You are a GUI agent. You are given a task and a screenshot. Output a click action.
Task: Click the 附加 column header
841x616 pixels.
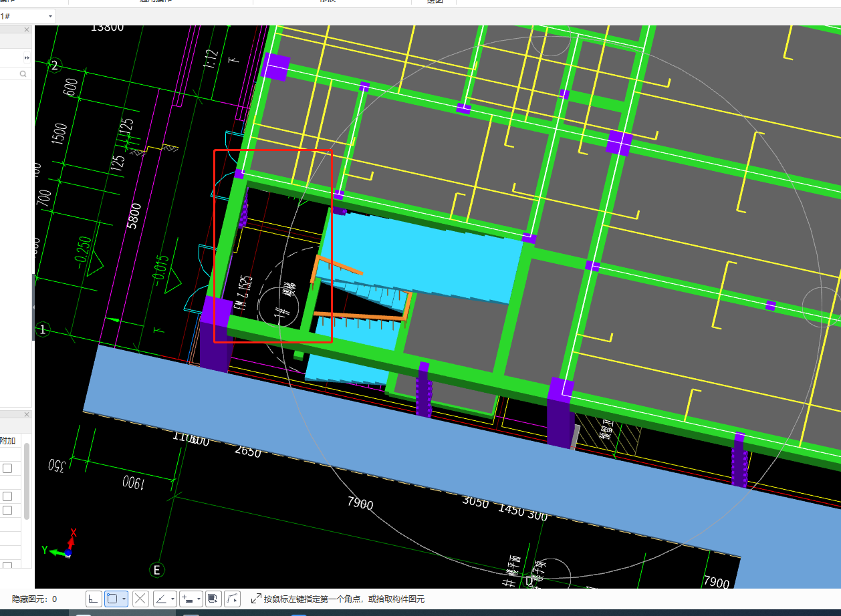pyautogui.click(x=8, y=441)
